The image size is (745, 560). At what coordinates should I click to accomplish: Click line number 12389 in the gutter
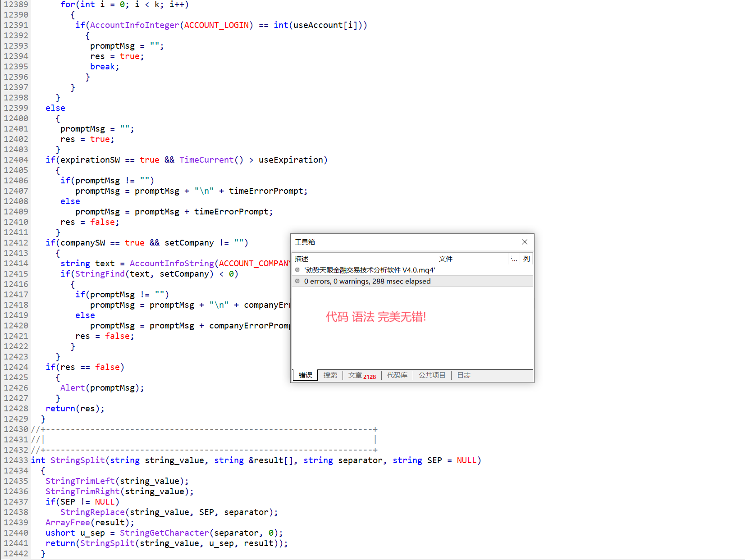point(16,5)
